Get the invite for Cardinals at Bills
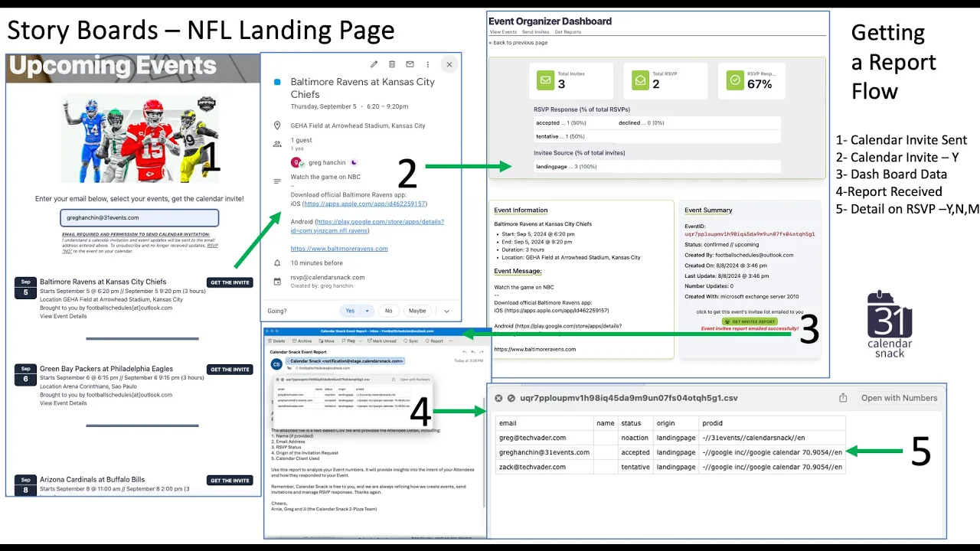 (230, 481)
